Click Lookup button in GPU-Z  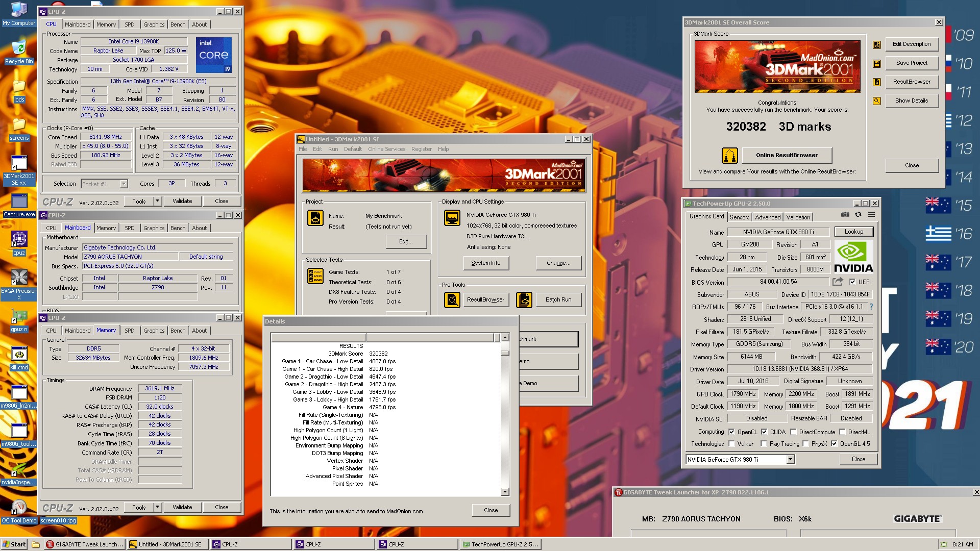pos(853,232)
